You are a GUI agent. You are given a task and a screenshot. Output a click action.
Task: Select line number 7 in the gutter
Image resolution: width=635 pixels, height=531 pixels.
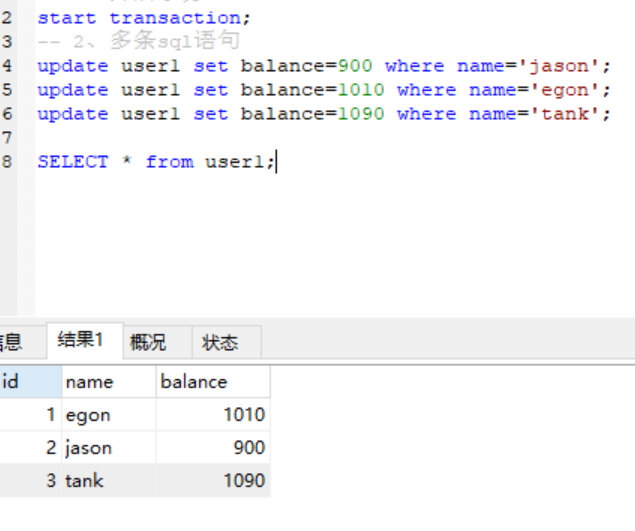[7, 138]
